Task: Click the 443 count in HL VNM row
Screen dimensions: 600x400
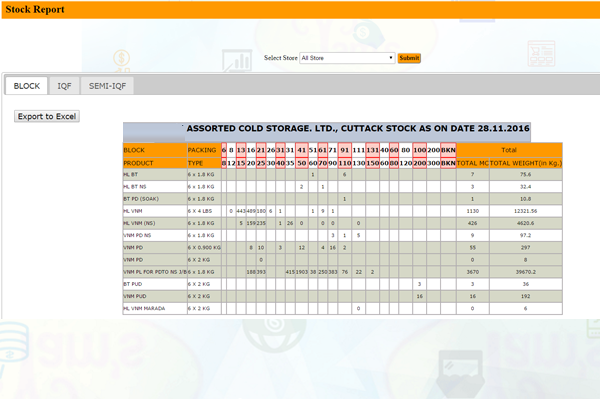Action: tap(241, 211)
